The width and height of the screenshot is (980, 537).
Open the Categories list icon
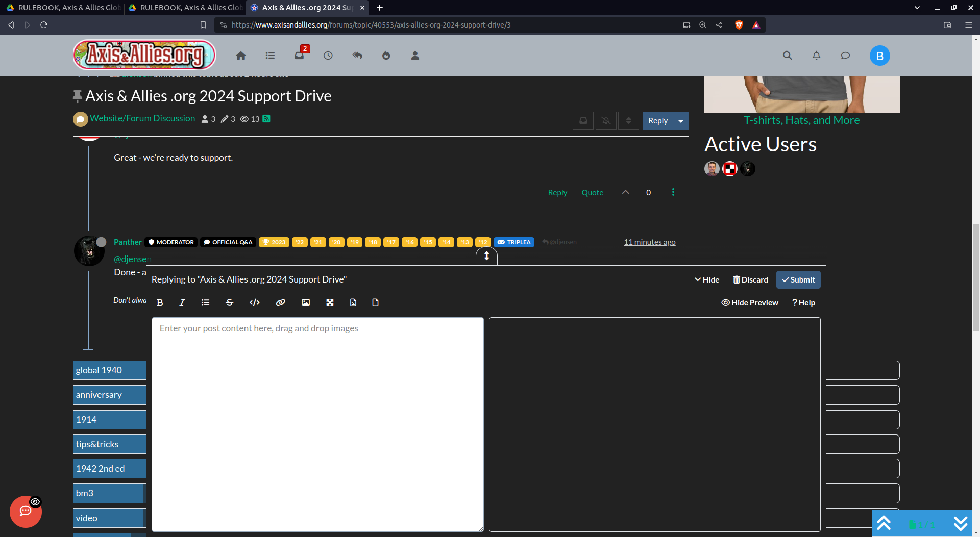coord(270,56)
